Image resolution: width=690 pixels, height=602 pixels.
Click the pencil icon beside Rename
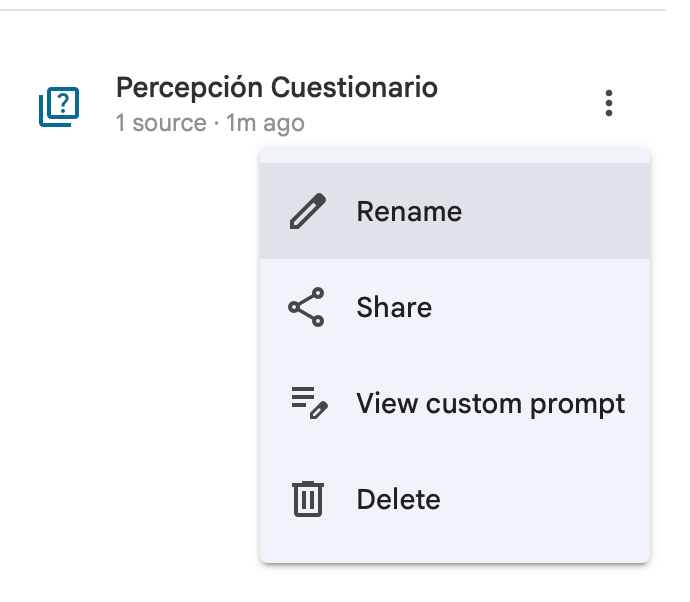point(307,212)
